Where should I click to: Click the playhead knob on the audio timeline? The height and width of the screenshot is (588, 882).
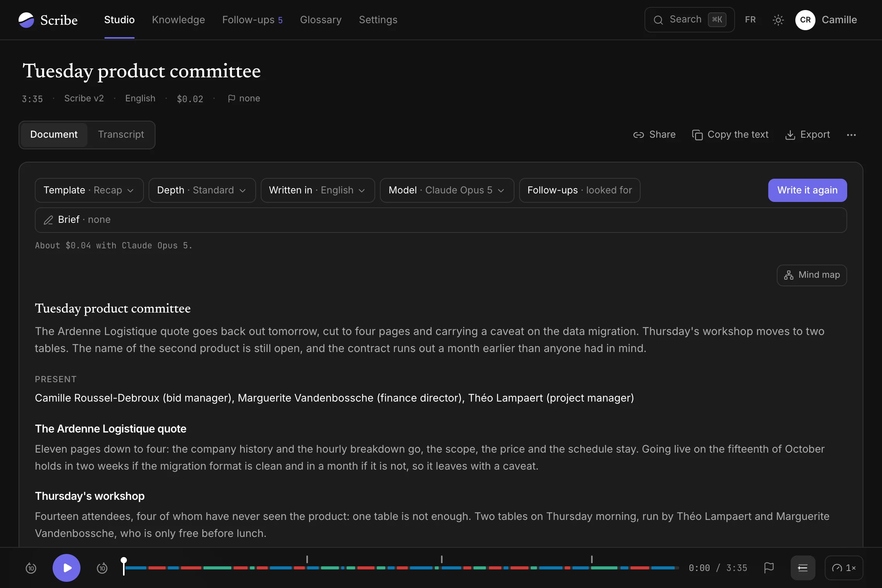tap(124, 561)
